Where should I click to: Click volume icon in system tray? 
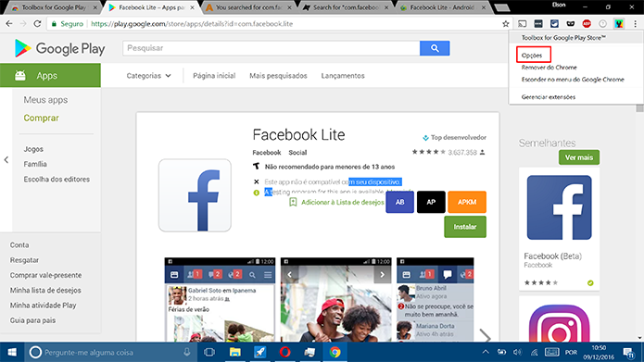click(517, 352)
